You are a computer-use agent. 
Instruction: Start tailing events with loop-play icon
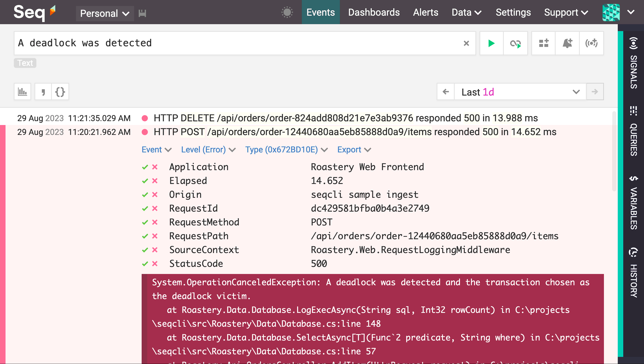tap(515, 43)
